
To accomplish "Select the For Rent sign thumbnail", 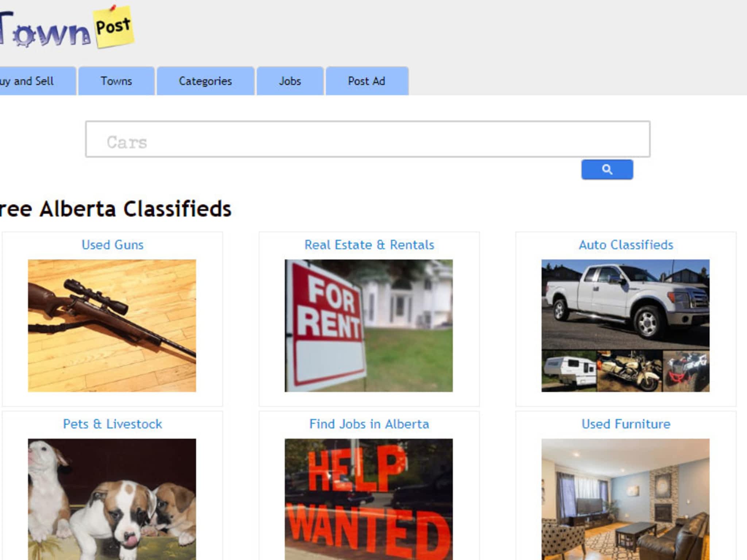I will [x=369, y=326].
